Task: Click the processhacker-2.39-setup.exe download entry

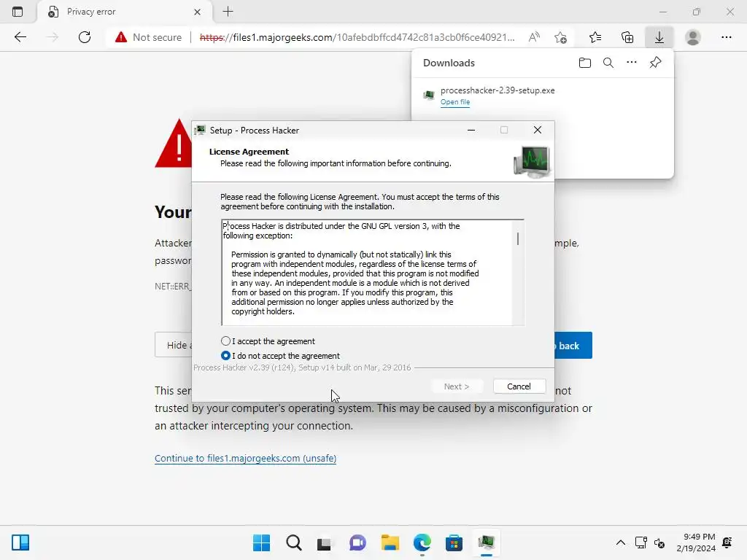Action: click(543, 96)
